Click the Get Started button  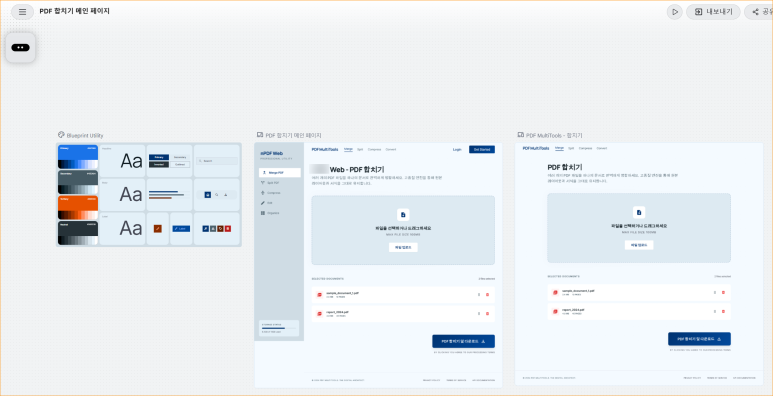tap(482, 149)
